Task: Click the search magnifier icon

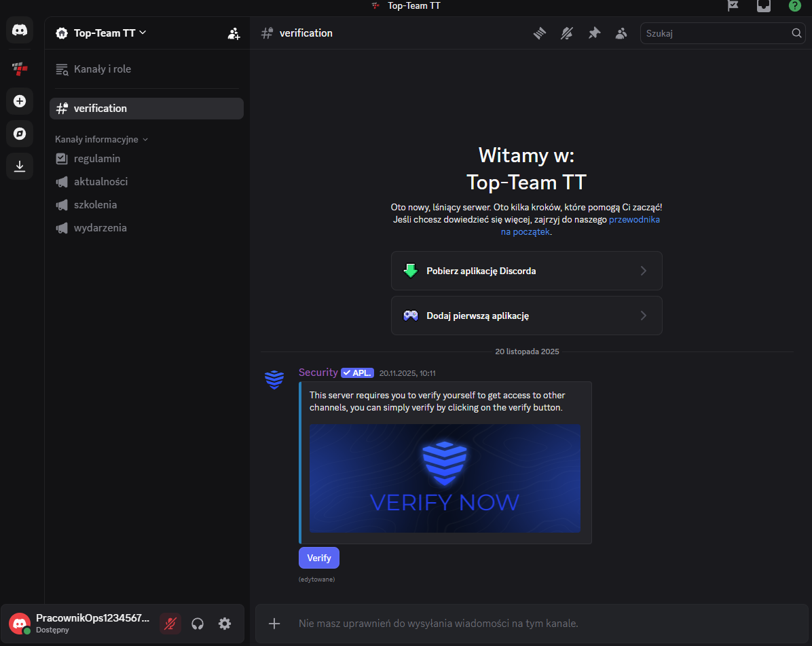Action: pos(796,33)
